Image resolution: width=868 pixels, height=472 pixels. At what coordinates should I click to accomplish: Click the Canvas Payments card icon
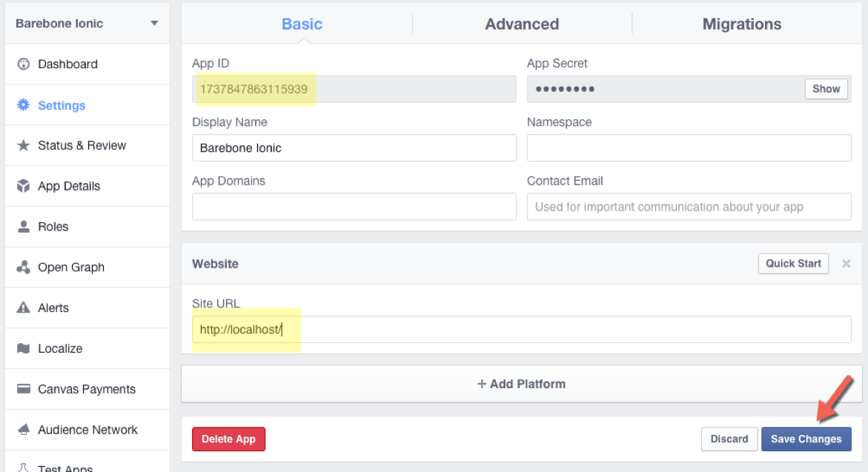tap(23, 389)
